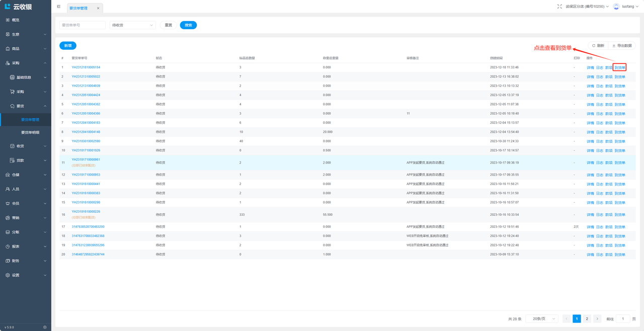Open 要货单明细 in the sidebar
644x331 pixels.
pos(30,133)
